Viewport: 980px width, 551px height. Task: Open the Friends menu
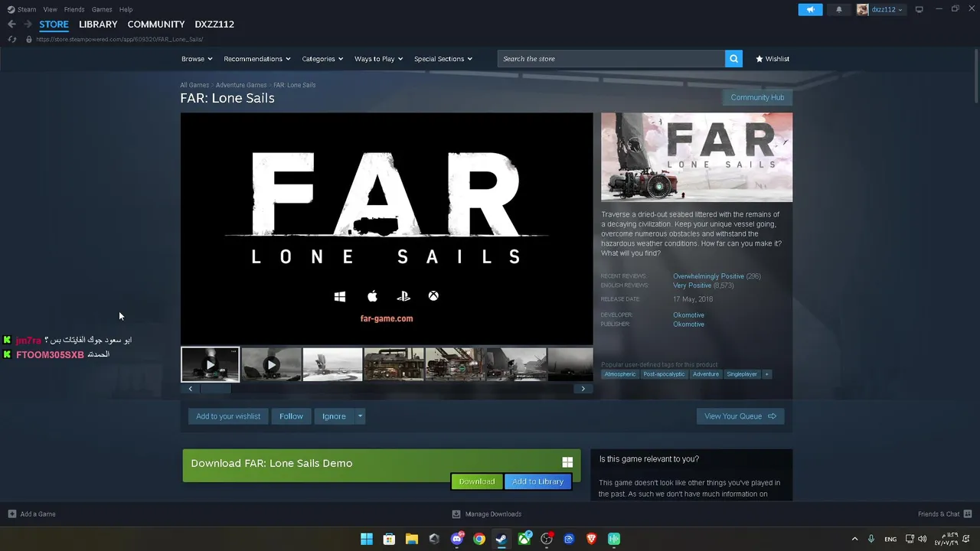74,9
